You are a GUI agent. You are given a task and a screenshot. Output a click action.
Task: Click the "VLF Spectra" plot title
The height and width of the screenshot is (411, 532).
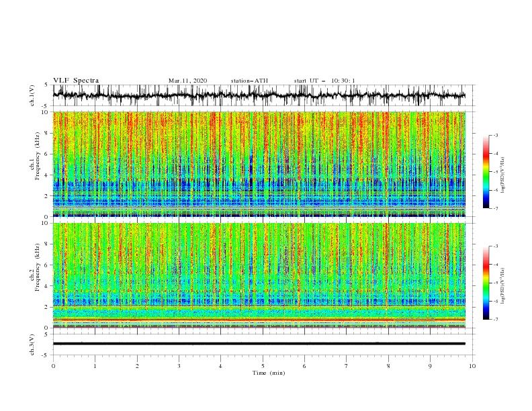(x=76, y=81)
